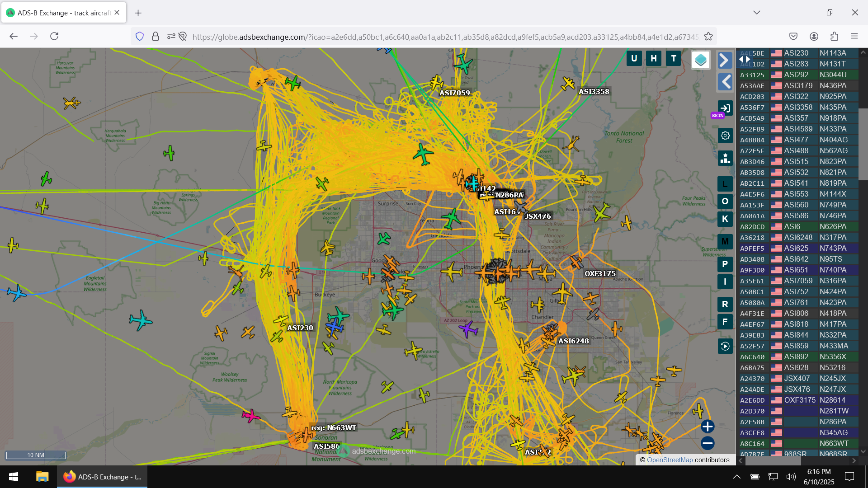Toggle the I map option
This screenshot has width=868, height=488.
pyautogui.click(x=725, y=282)
